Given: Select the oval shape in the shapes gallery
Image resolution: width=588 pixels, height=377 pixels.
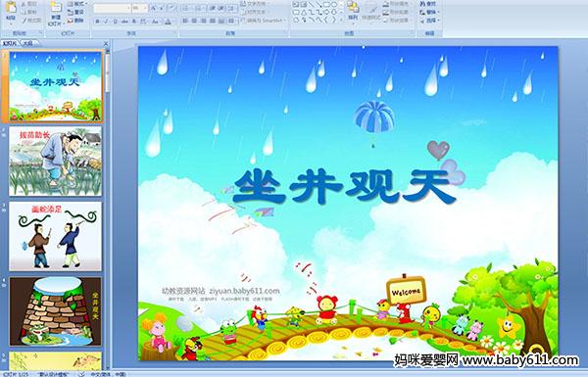Looking at the screenshot, I should [x=334, y=4].
